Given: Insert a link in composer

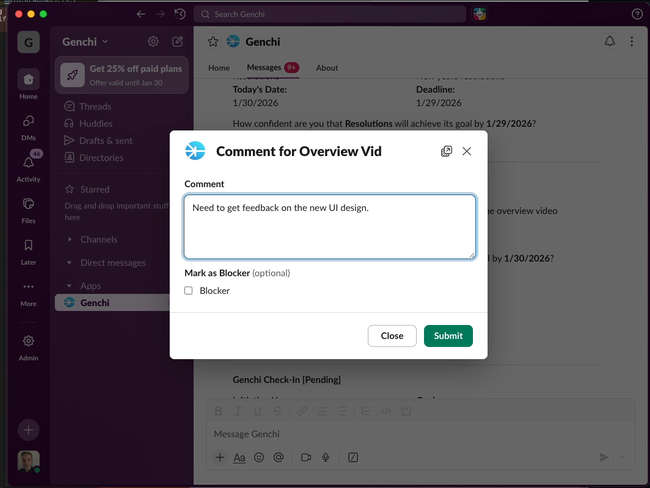Looking at the screenshot, I should (x=302, y=411).
